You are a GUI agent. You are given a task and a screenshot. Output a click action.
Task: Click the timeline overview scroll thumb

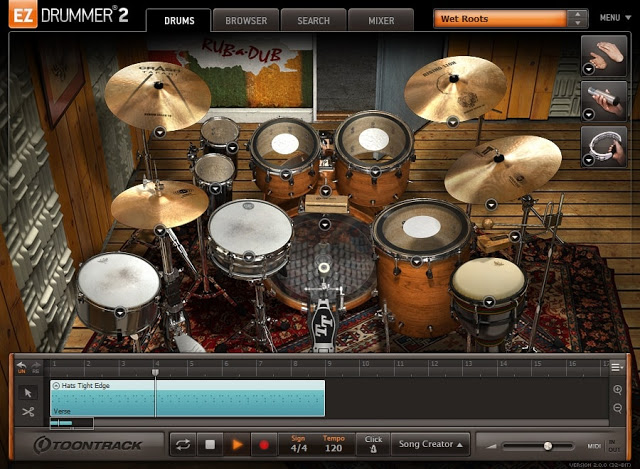tap(71, 423)
